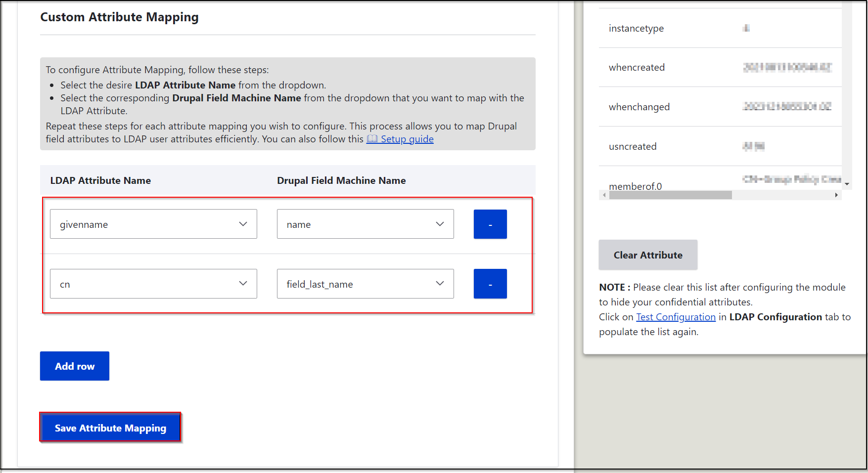Save the attribute mapping
868x473 pixels.
tap(110, 428)
